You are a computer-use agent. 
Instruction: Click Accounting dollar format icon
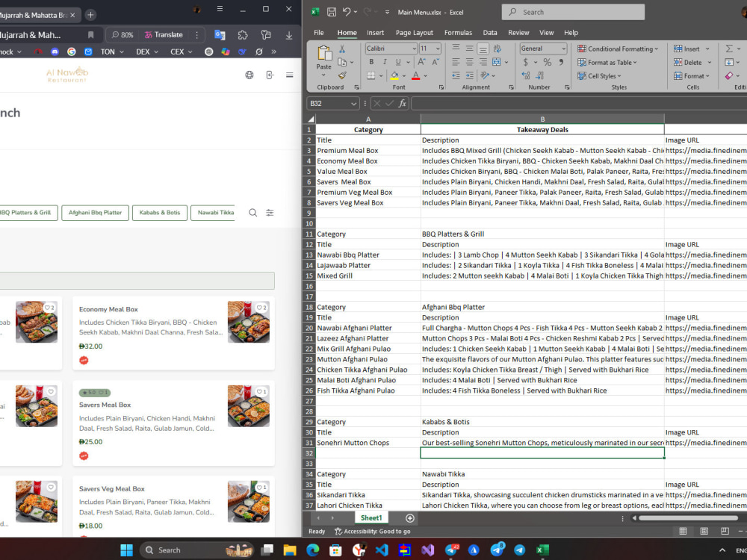525,63
